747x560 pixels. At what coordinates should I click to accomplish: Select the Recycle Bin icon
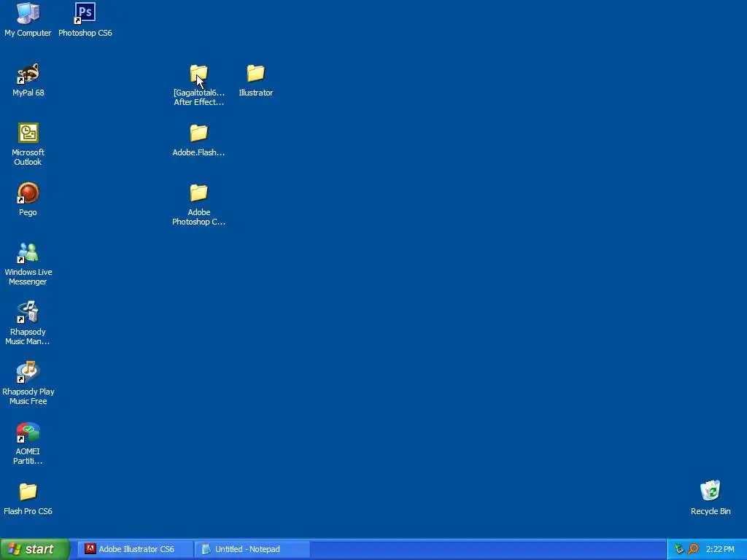(x=711, y=491)
